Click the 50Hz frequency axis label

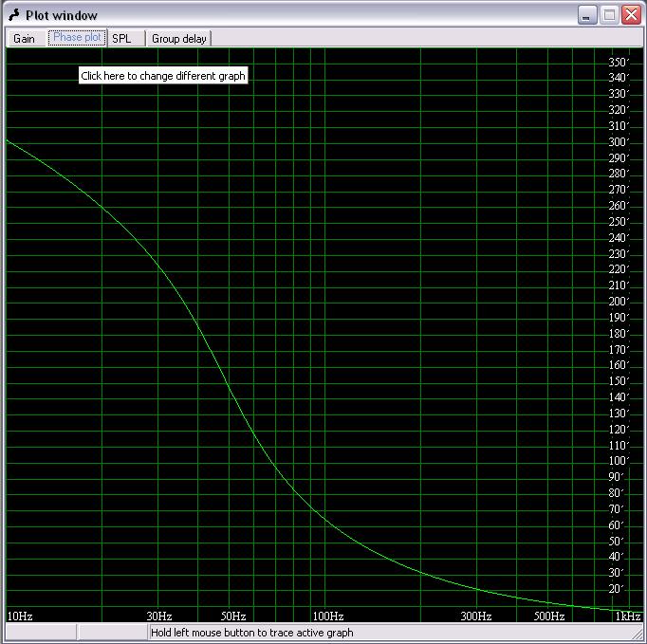pyautogui.click(x=233, y=616)
